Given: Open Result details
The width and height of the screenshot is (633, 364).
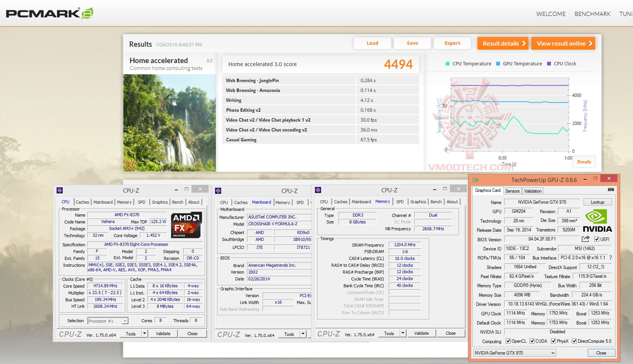Looking at the screenshot, I should point(503,43).
